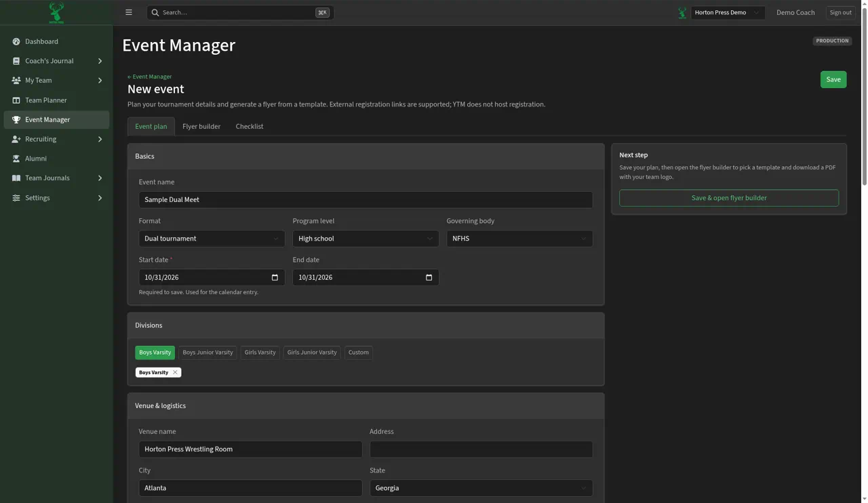Open the End date calendar picker icon

[429, 277]
